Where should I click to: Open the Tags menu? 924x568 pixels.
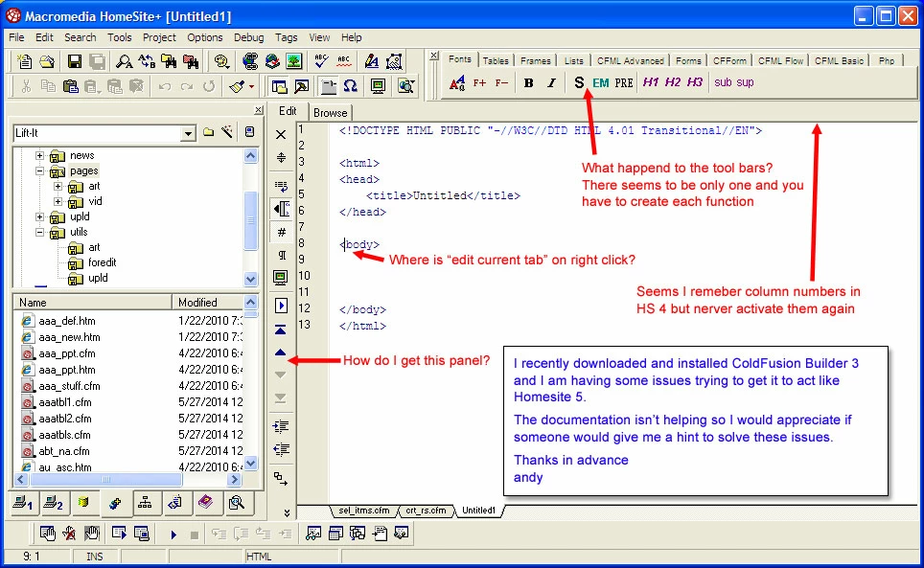[286, 37]
